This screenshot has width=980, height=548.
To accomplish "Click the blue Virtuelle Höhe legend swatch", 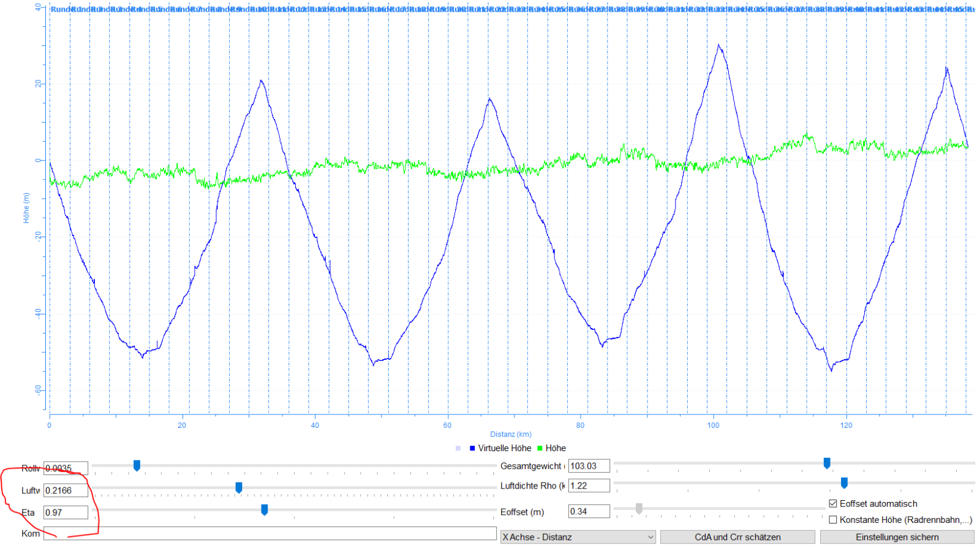I will (x=472, y=448).
